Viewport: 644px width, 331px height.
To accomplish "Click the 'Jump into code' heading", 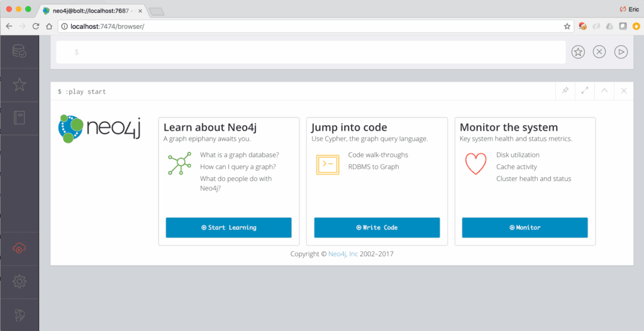I will [x=349, y=127].
